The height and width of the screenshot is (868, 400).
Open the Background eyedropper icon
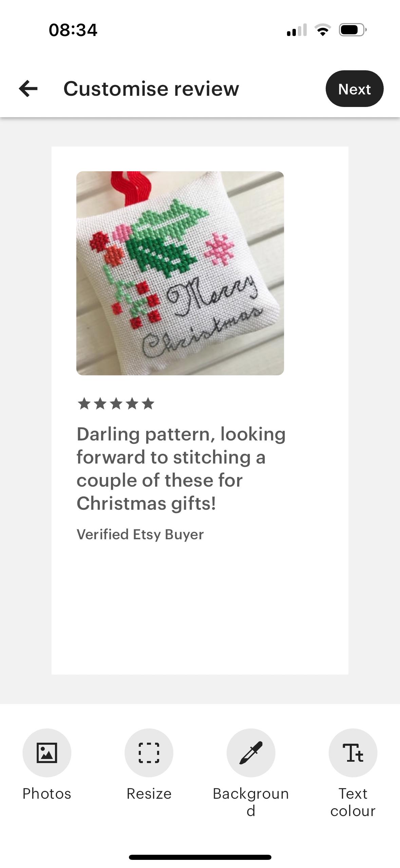tap(251, 753)
